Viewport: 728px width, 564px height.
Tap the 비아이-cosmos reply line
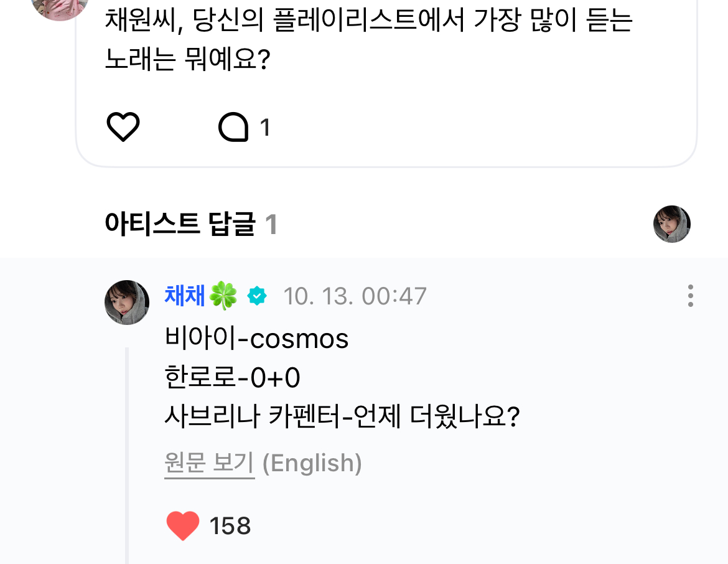point(256,339)
